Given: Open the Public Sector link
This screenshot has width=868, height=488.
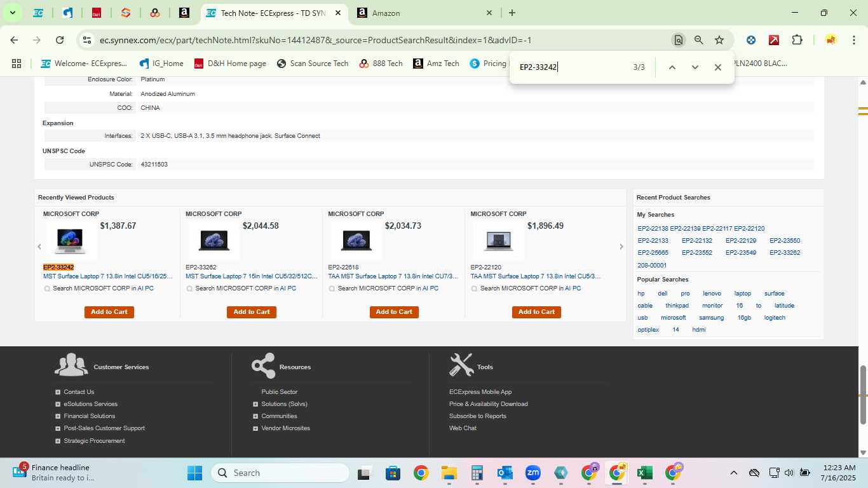Looking at the screenshot, I should pos(279,392).
